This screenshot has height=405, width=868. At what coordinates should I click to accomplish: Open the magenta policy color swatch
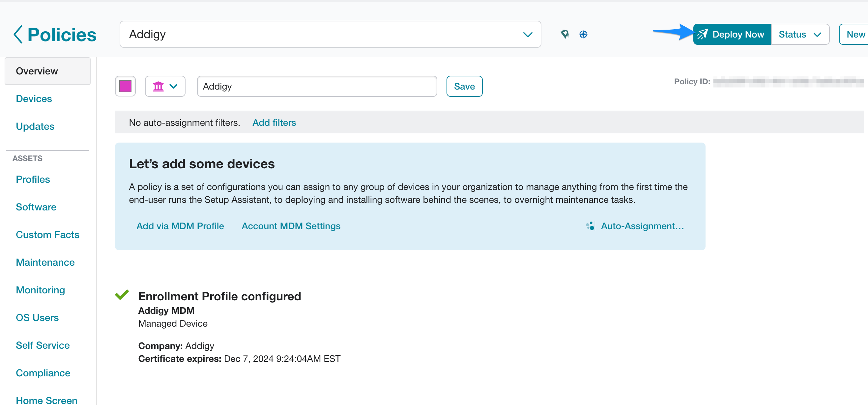(125, 87)
